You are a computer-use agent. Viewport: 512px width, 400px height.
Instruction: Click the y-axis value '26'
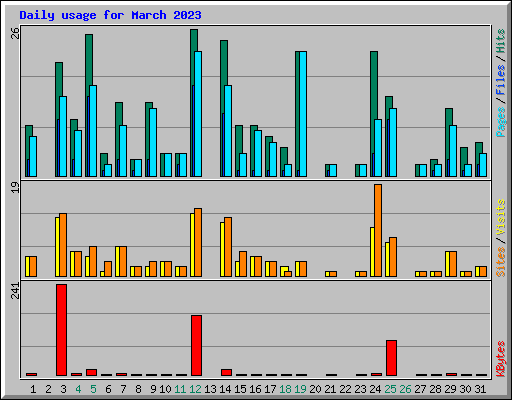pos(15,33)
